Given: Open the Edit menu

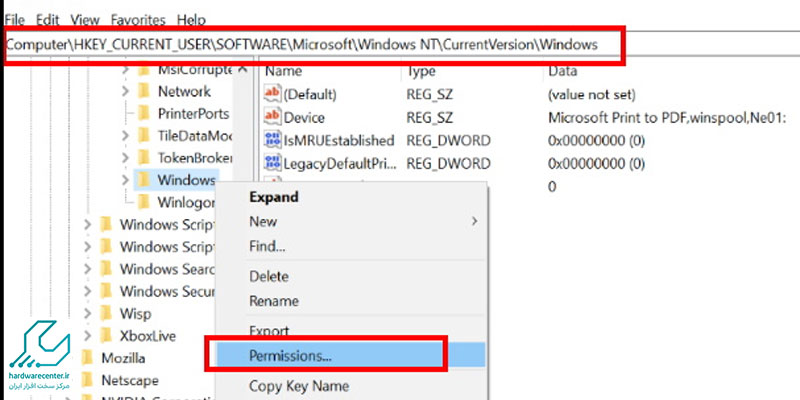Looking at the screenshot, I should [x=47, y=20].
